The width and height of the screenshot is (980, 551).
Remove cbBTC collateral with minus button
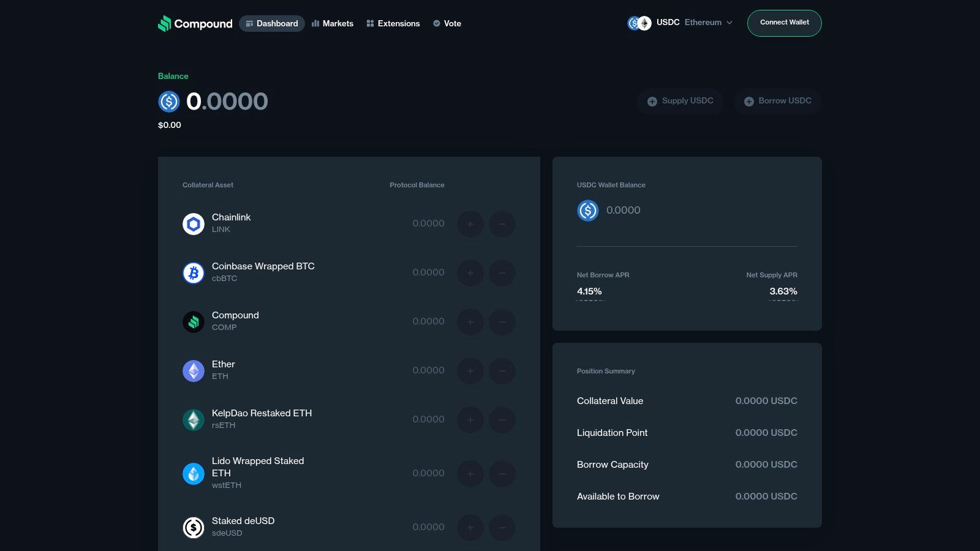point(502,273)
